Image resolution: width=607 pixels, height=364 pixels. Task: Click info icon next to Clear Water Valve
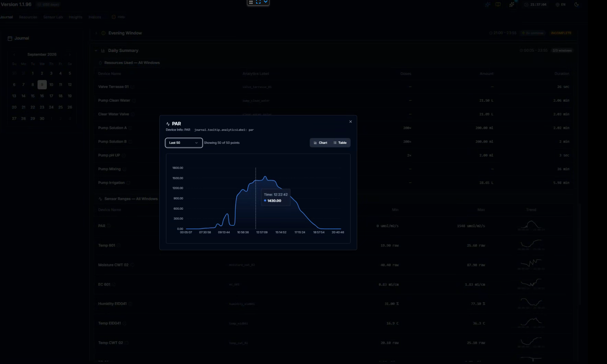tap(133, 115)
